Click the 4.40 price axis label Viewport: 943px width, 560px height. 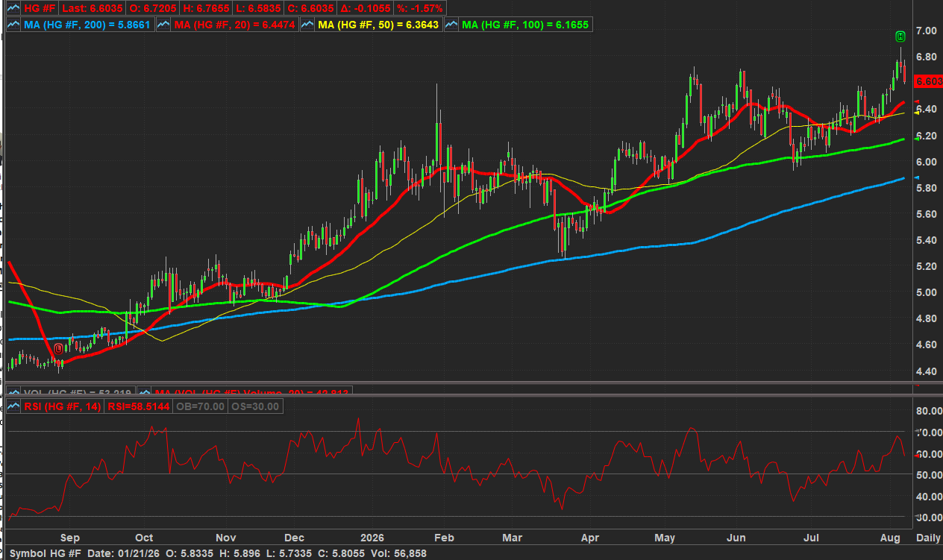point(927,371)
